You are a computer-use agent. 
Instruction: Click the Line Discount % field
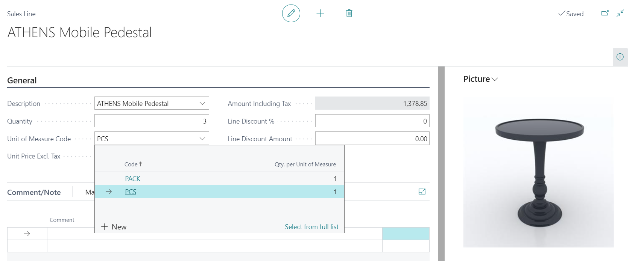coord(372,121)
